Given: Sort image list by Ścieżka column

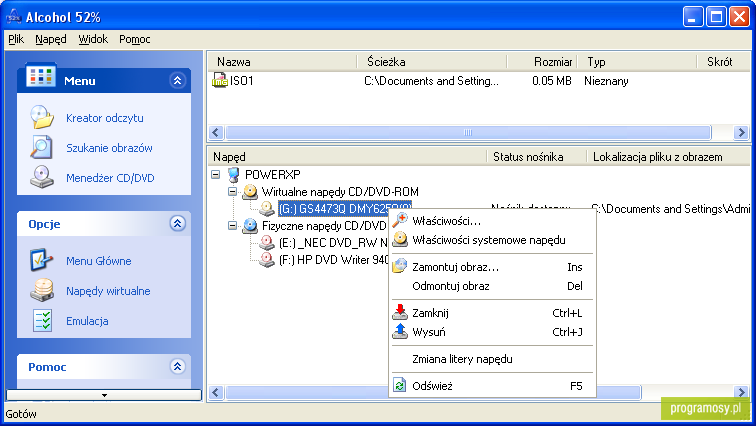Looking at the screenshot, I should click(432, 62).
